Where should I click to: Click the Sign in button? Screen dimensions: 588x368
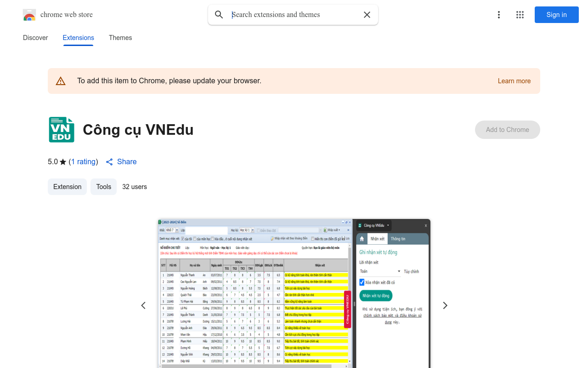tap(556, 15)
